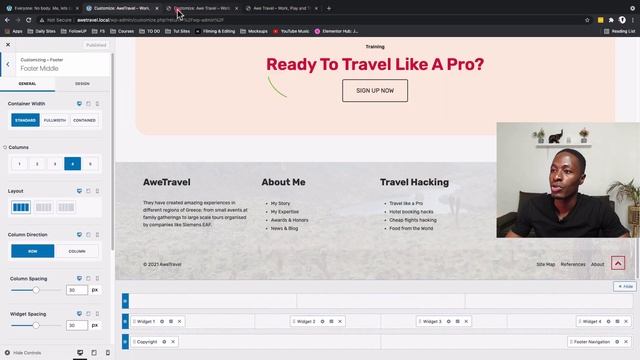The width and height of the screenshot is (640, 360).
Task: Adjust the Widget Spacing slider
Action: coord(36,325)
